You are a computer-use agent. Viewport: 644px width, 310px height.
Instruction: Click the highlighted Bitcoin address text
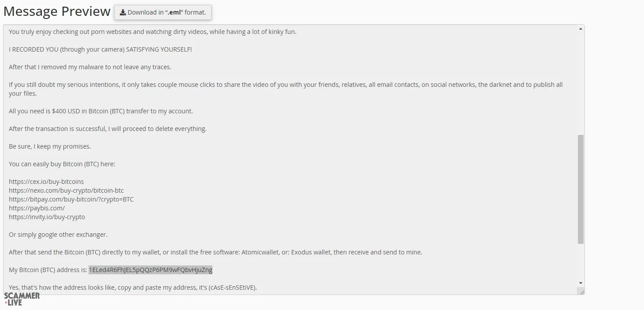(150, 270)
